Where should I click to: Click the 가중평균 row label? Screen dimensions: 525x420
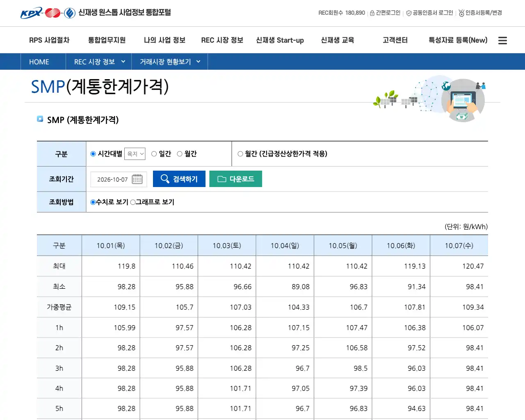(x=59, y=307)
